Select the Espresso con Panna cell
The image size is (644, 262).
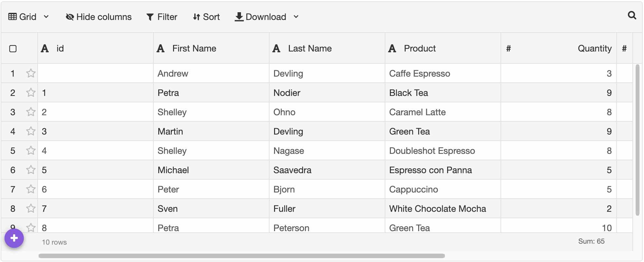(443, 170)
